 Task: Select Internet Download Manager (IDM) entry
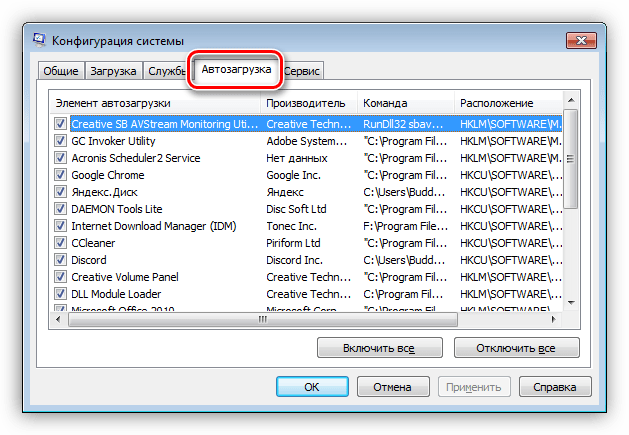[154, 226]
